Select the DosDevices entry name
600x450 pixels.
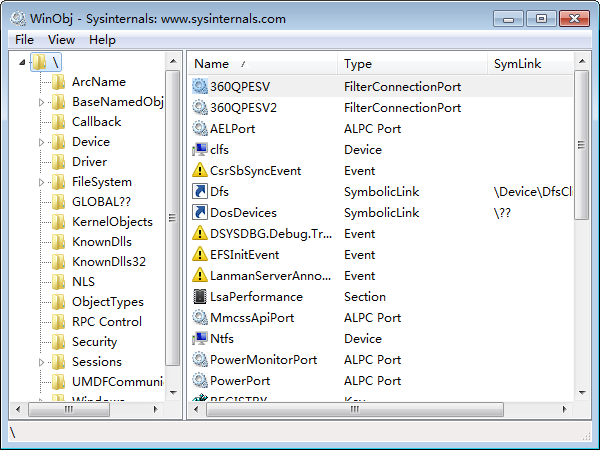coord(243,213)
